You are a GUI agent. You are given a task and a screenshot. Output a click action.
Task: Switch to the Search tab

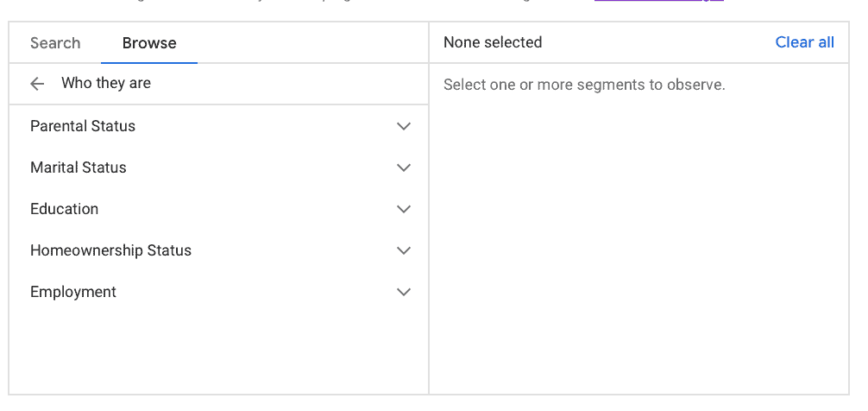coord(55,43)
